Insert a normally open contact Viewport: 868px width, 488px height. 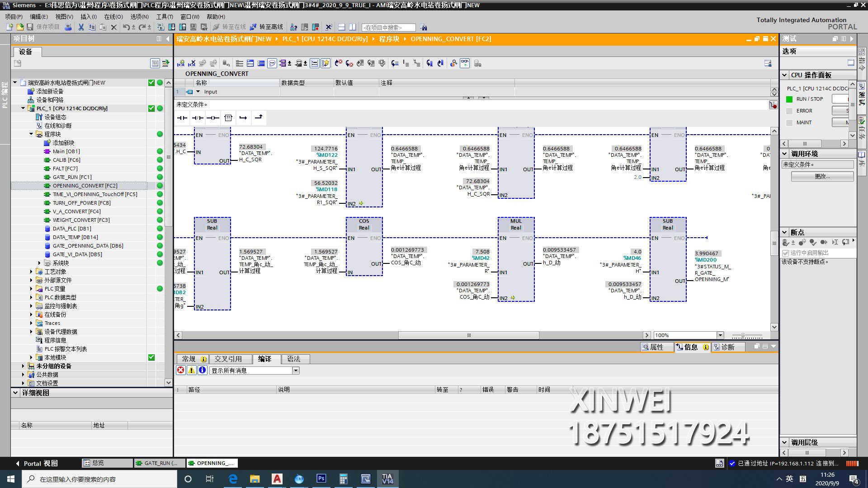point(182,118)
